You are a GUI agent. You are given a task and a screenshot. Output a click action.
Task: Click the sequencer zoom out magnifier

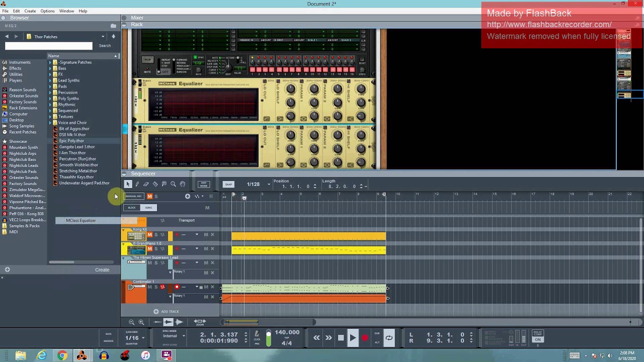click(132, 322)
